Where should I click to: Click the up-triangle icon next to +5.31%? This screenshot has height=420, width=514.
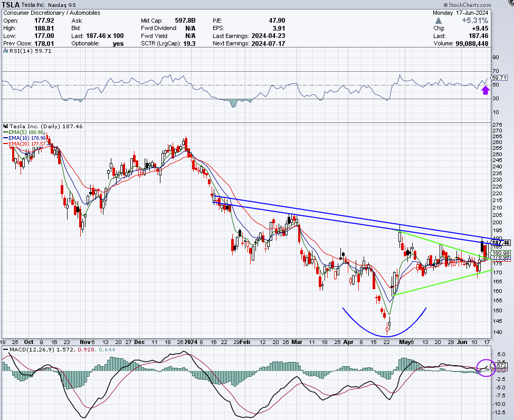pyautogui.click(x=439, y=21)
